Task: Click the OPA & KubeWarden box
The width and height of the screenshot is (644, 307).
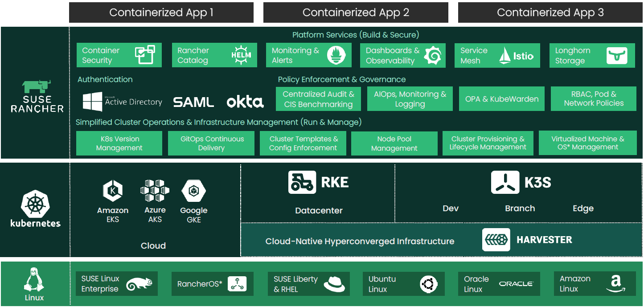Action: (502, 99)
